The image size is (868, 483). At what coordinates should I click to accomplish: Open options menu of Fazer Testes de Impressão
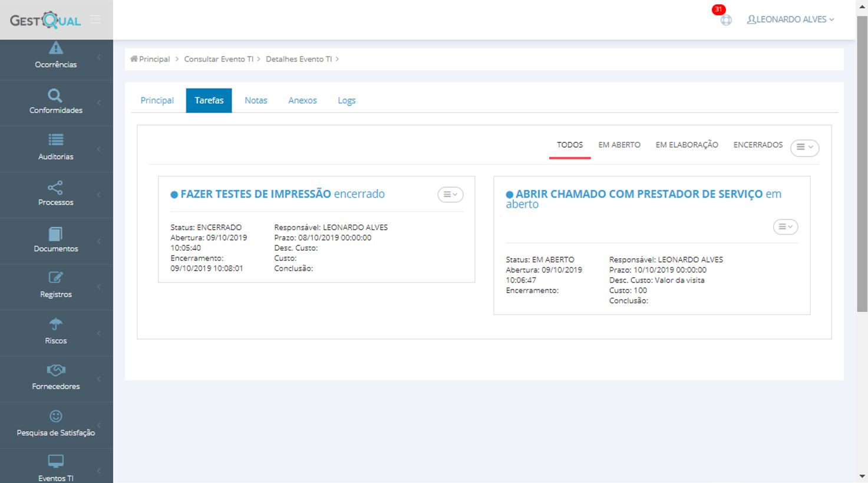coord(450,195)
